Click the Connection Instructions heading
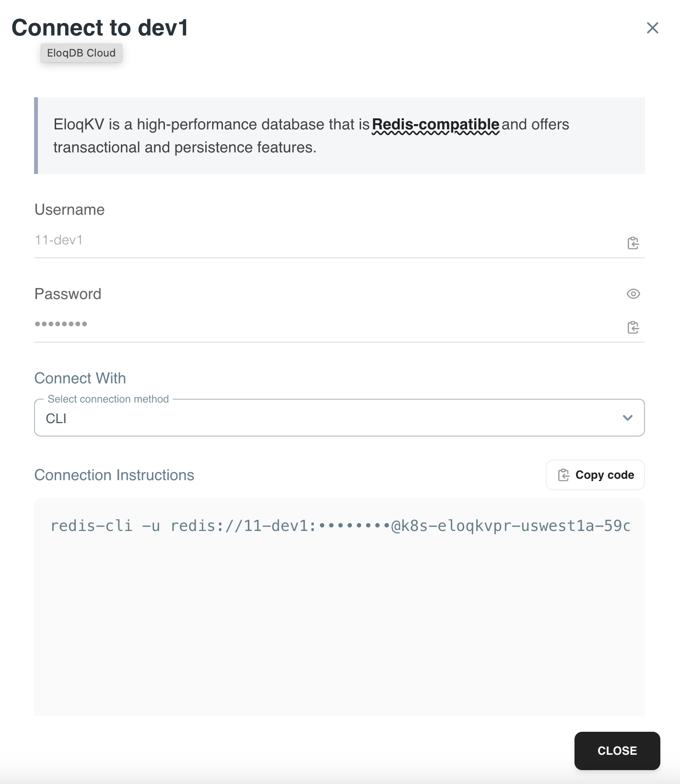This screenshot has width=680, height=784. (x=114, y=475)
